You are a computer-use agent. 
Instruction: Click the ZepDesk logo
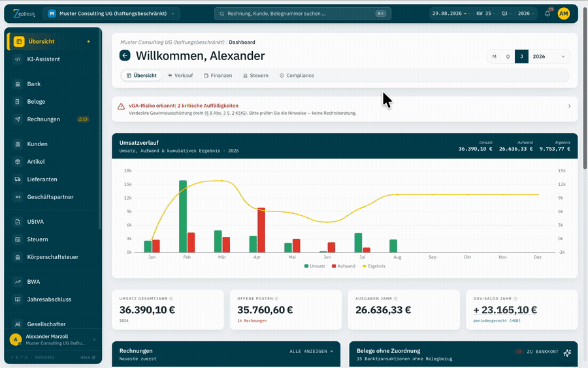(24, 14)
